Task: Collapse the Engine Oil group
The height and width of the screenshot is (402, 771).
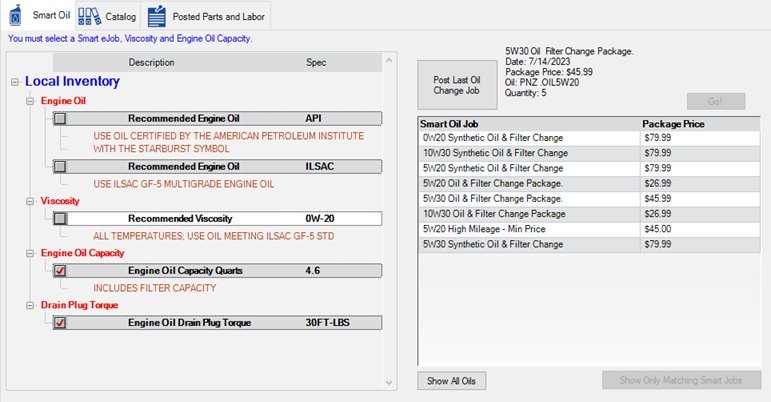Action: (x=30, y=101)
